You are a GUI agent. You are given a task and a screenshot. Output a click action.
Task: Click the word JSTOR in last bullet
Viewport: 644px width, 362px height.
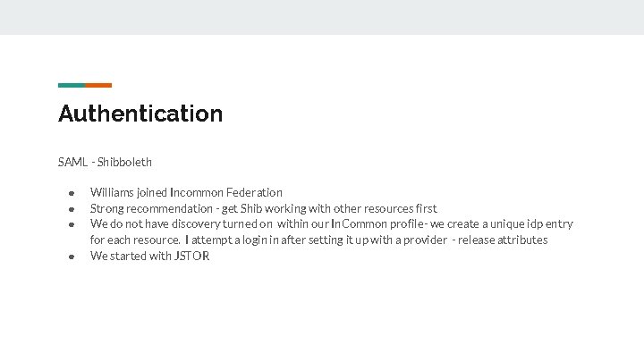point(191,257)
